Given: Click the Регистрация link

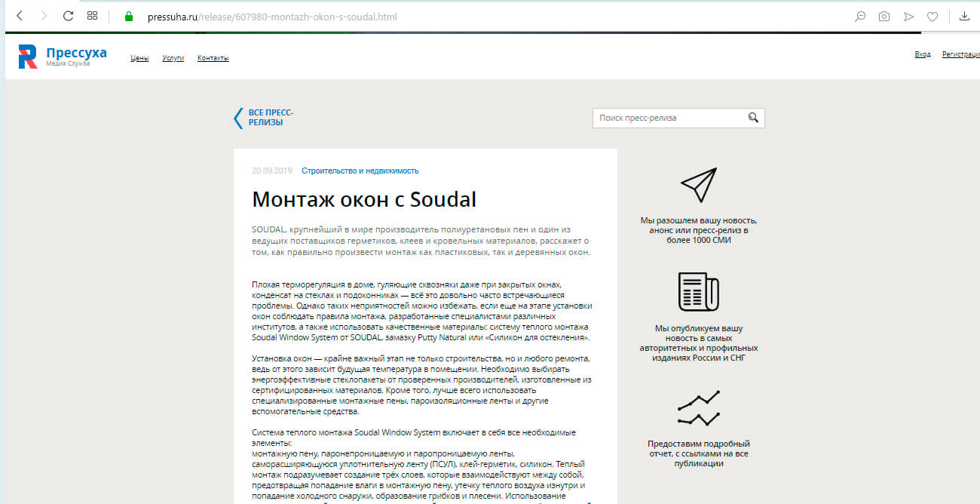Looking at the screenshot, I should (x=961, y=54).
